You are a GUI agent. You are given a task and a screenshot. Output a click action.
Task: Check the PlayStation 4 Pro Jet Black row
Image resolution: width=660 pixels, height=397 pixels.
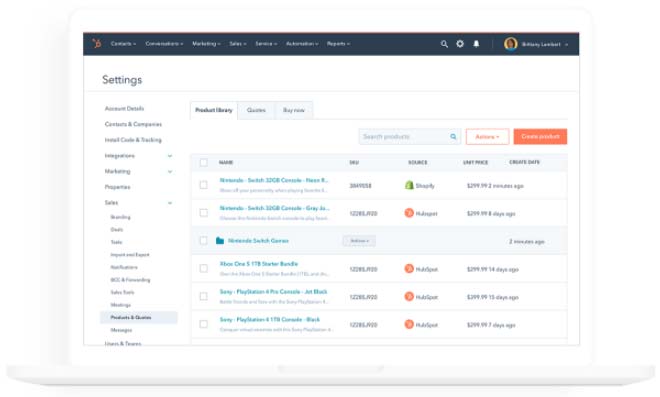point(204,296)
